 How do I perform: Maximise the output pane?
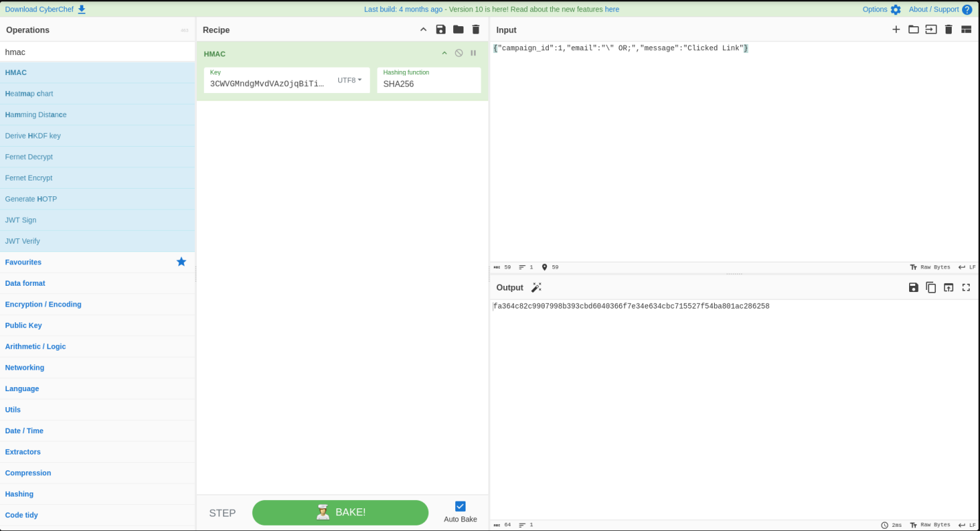(x=966, y=287)
